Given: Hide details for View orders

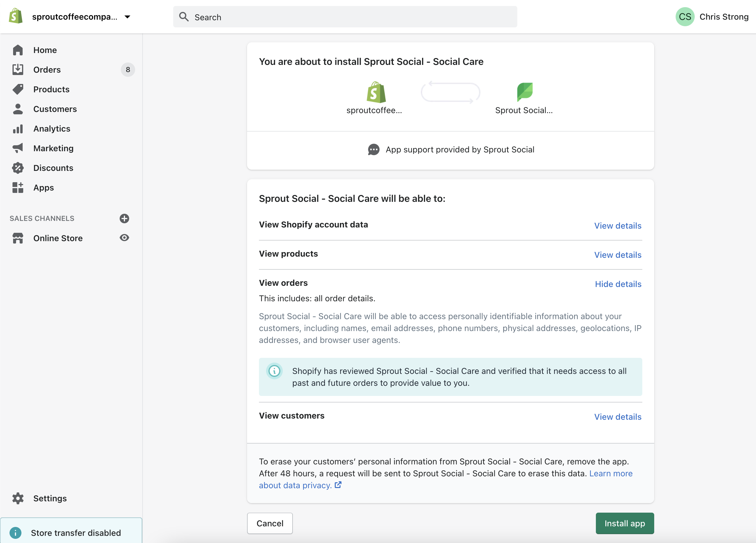Looking at the screenshot, I should click(x=618, y=284).
